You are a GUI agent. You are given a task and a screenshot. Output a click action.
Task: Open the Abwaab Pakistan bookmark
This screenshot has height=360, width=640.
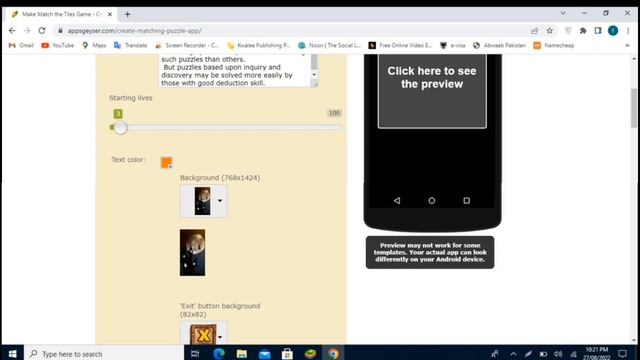click(499, 45)
